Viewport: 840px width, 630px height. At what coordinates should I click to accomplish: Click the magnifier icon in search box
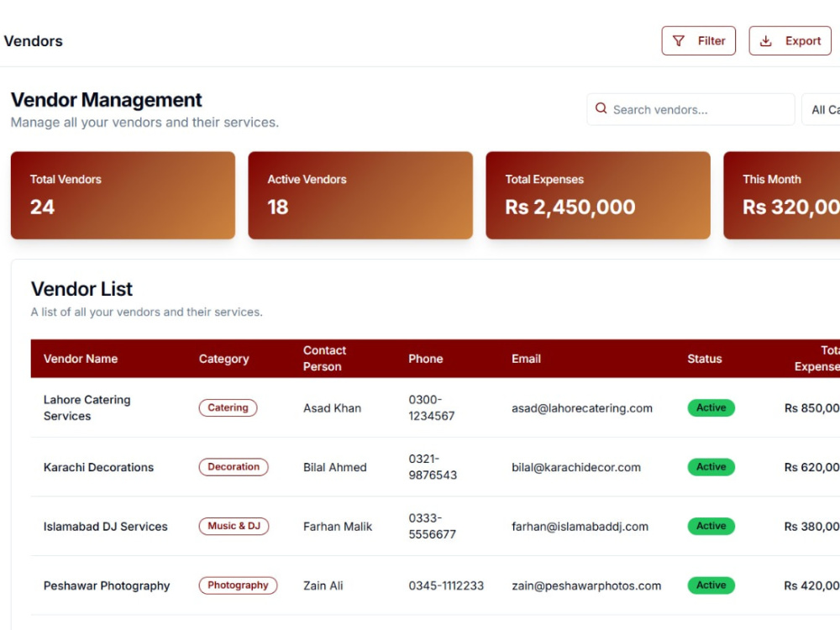601,108
